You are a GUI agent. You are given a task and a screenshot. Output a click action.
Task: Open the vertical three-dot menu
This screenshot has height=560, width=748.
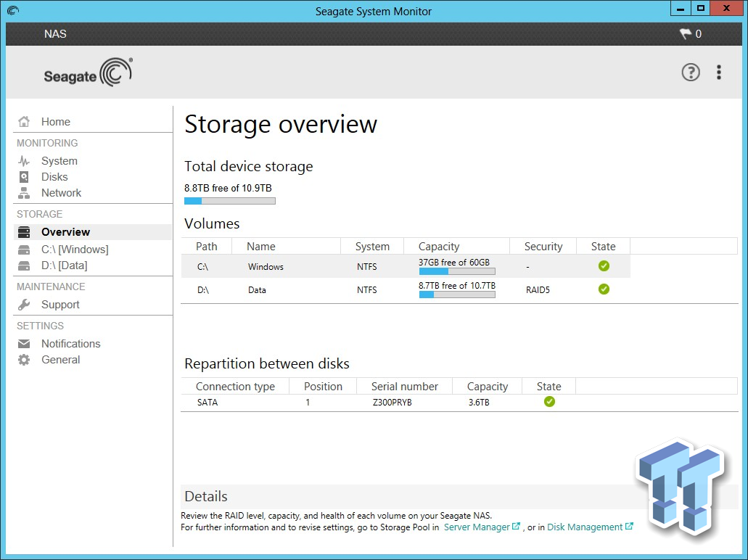(x=718, y=72)
